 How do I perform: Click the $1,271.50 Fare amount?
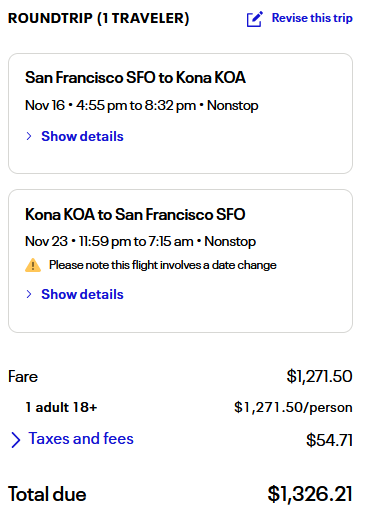tap(319, 376)
